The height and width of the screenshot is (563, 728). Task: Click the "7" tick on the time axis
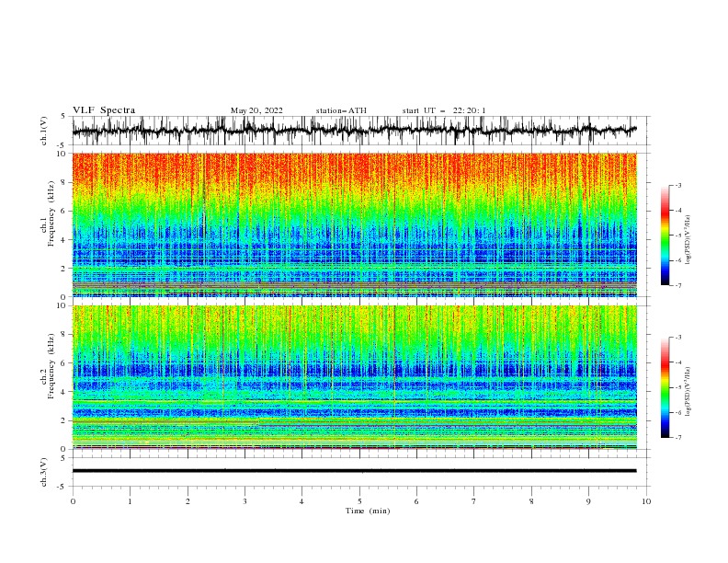(x=474, y=501)
